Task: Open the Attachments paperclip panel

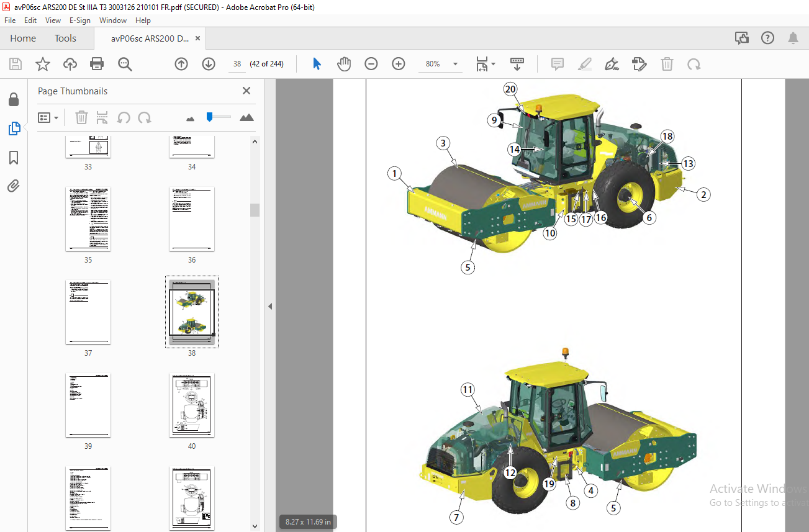Action: [14, 186]
